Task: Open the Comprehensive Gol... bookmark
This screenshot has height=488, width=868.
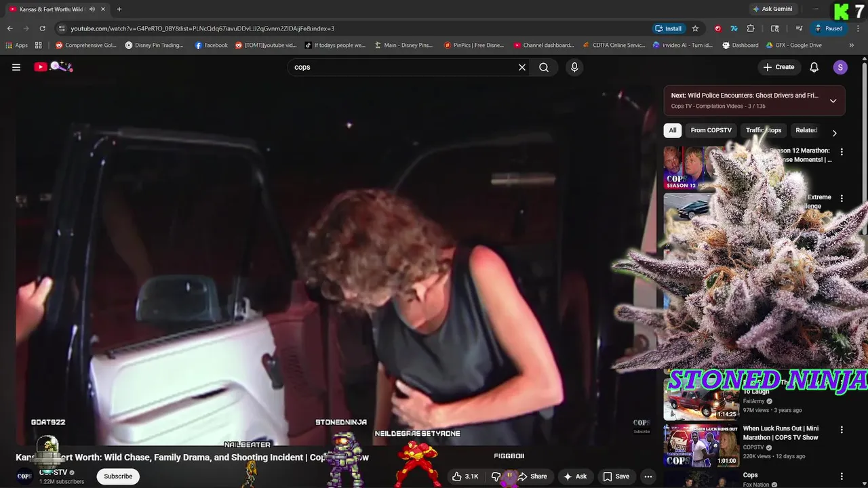Action: 86,45
